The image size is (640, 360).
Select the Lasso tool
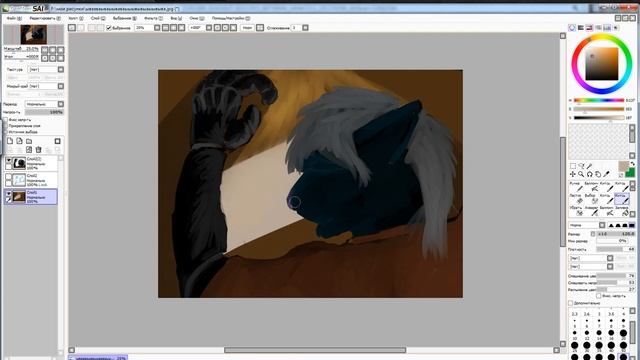coord(581,166)
